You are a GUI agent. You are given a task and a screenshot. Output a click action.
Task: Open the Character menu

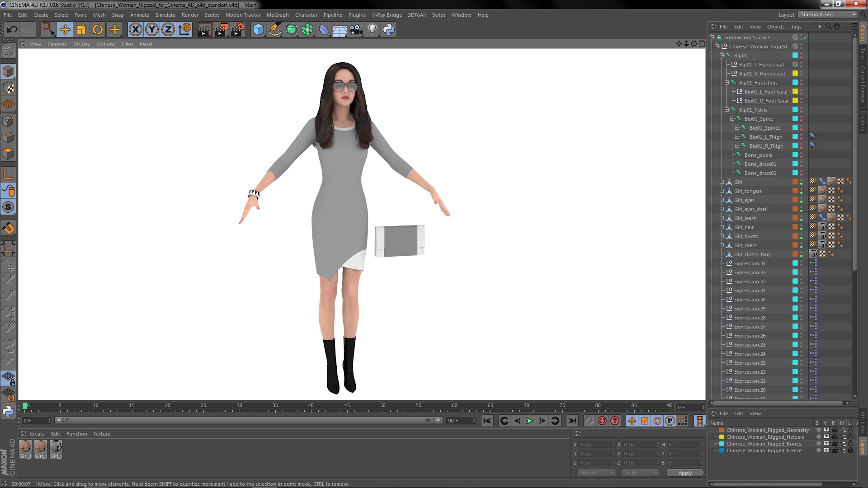306,15
